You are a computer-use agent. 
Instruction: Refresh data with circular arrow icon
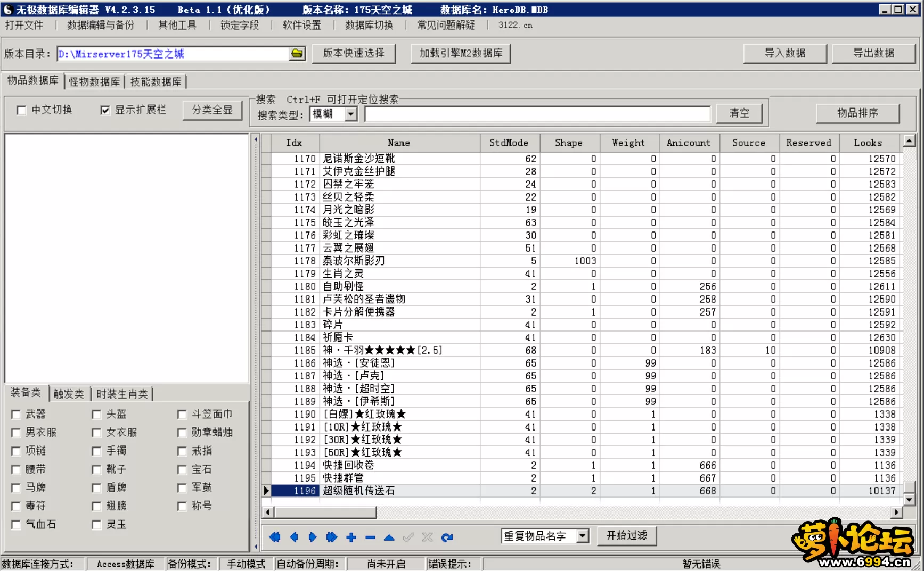pyautogui.click(x=447, y=537)
